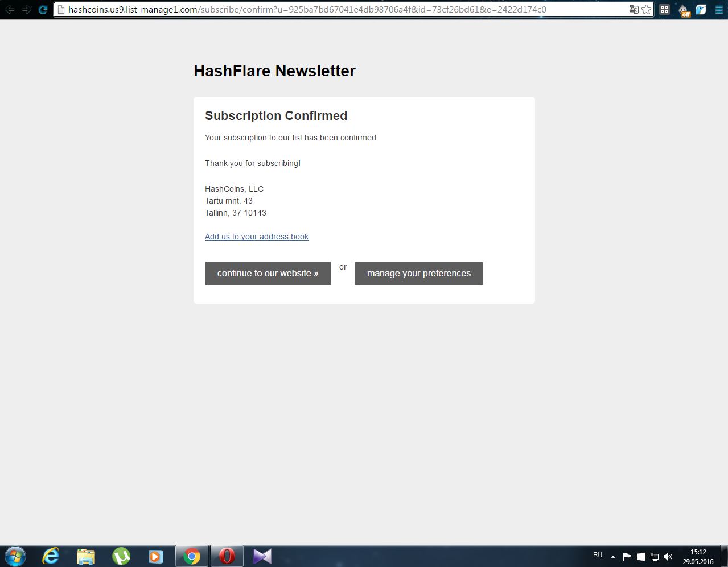The height and width of the screenshot is (567, 728).
Task: Click the flame extension marked off
Action: [684, 10]
